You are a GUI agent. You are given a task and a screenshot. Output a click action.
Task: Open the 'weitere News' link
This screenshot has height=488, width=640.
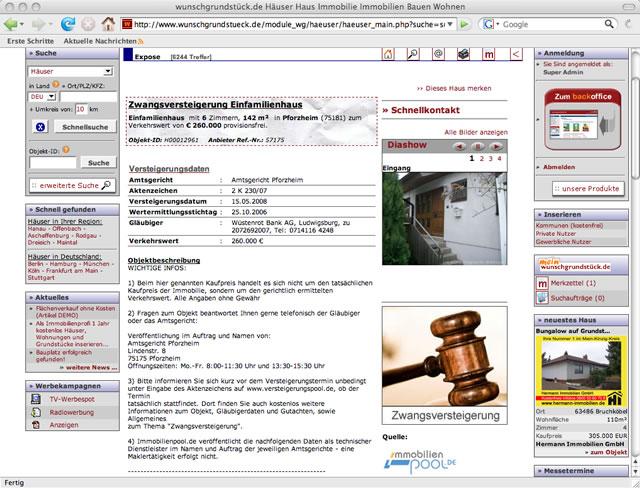coord(89,368)
